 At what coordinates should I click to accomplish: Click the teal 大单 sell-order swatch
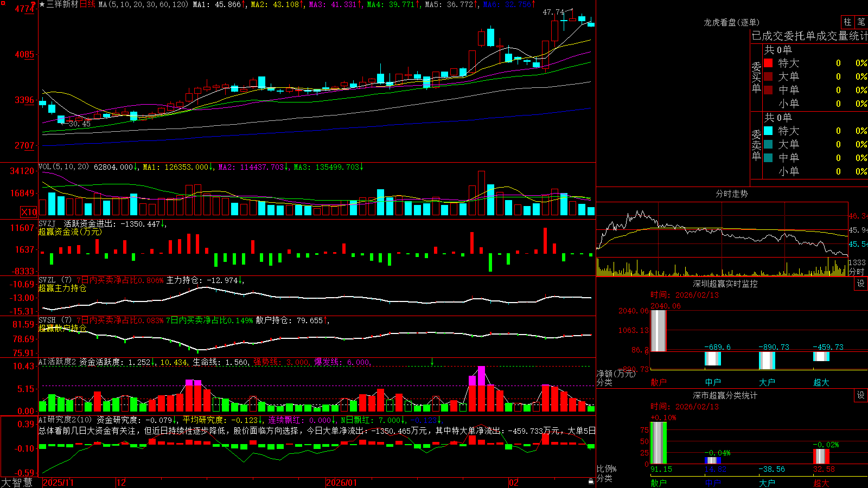(x=768, y=144)
